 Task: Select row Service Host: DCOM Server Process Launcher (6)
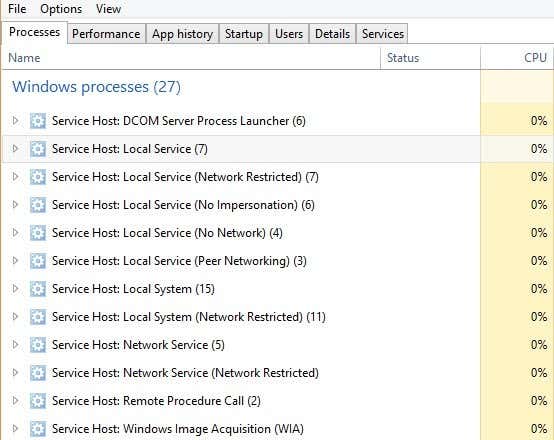[x=277, y=121]
